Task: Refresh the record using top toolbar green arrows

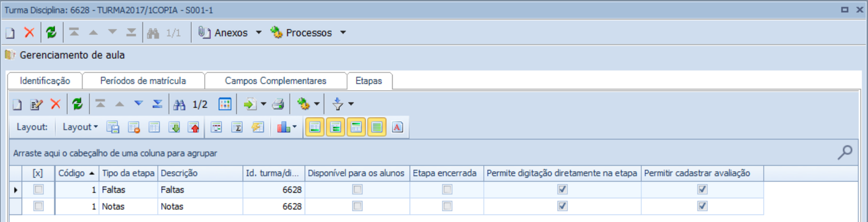Action: click(x=51, y=33)
